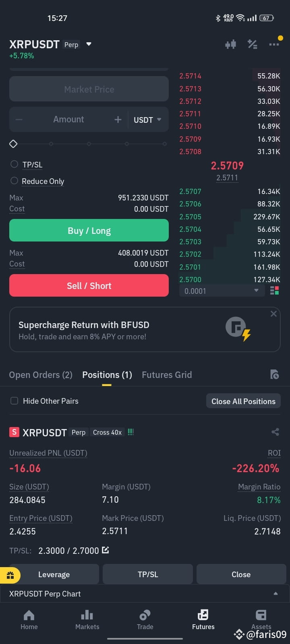Viewport: 290px width, 644px height.
Task: Tap the Buy / Long button
Action: (89, 231)
